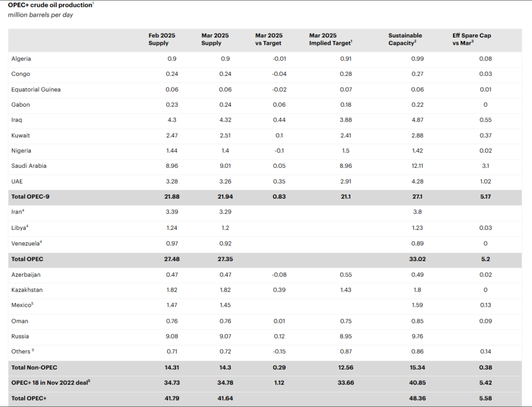Click the Sustainable Capacity column header

(x=405, y=40)
